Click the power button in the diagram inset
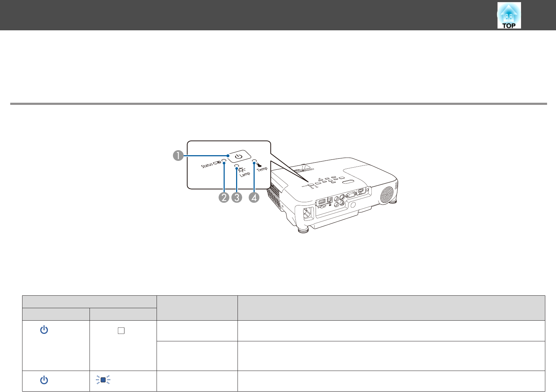Screen dimensions: 556x392 [x=239, y=157]
